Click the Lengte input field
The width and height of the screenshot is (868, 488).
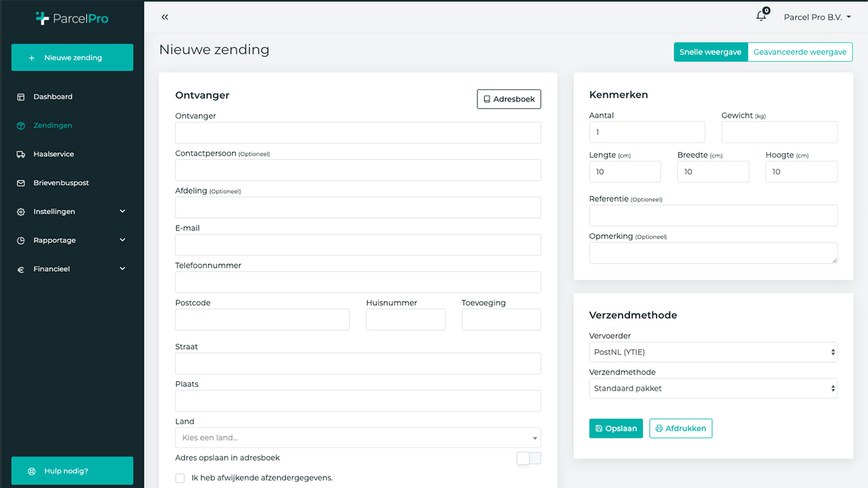tap(625, 171)
